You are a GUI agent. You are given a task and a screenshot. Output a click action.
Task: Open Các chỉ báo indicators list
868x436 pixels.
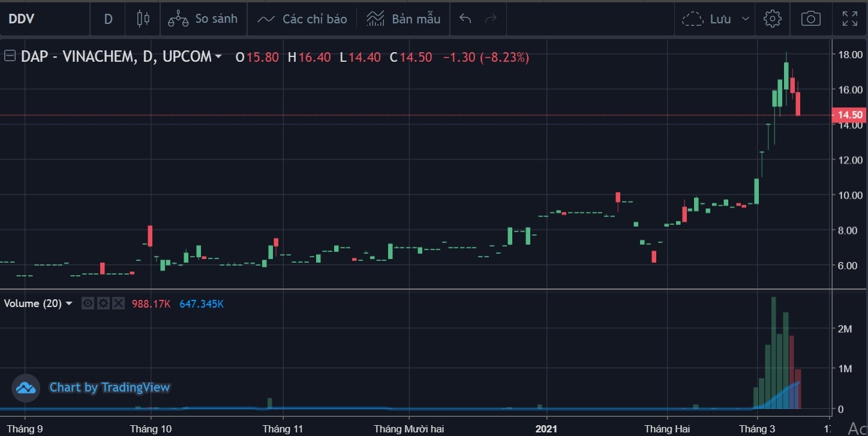click(x=302, y=19)
